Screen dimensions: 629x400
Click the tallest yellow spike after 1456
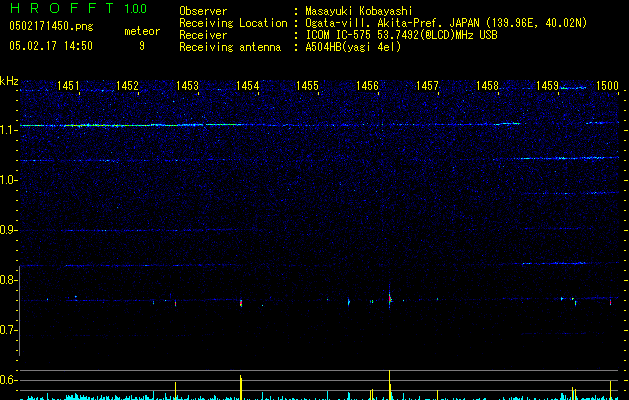(x=390, y=385)
